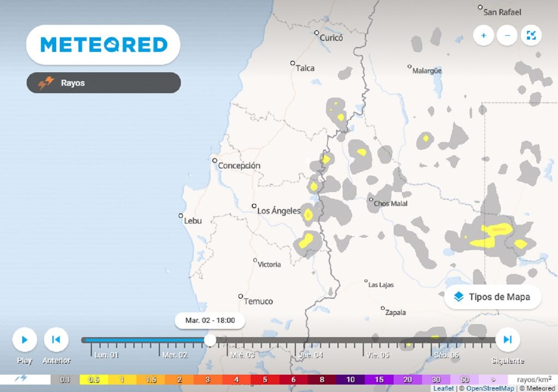Select Lun. 01 on the timeline
Viewport: 558px width, 392px height.
[x=106, y=354]
